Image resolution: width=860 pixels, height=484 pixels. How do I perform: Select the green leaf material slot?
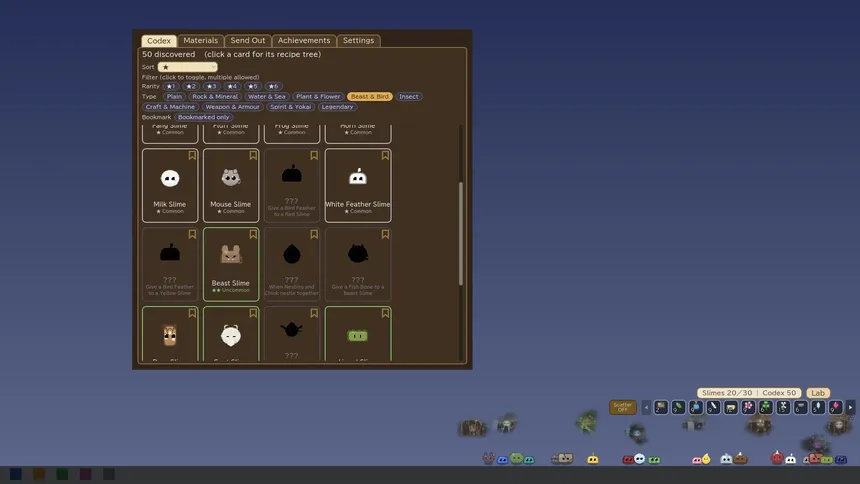point(678,407)
